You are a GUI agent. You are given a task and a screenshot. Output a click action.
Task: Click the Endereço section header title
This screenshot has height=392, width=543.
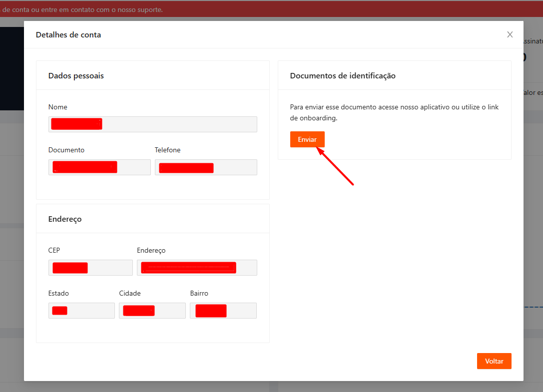click(65, 219)
